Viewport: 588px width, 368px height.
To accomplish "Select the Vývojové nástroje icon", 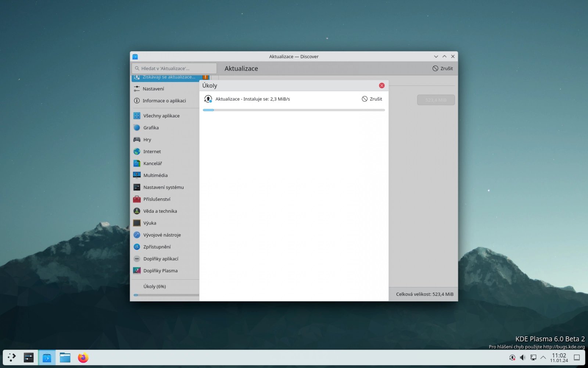I will tap(137, 235).
